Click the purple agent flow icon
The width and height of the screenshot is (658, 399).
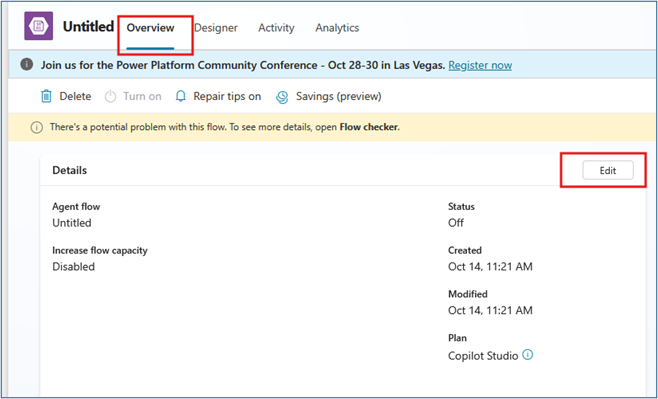click(39, 26)
